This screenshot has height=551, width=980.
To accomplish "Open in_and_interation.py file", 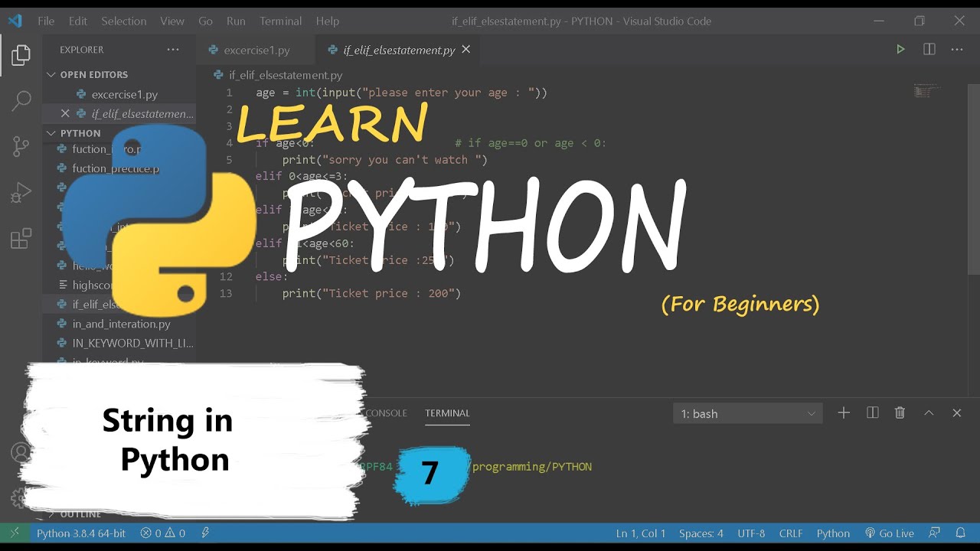I will (x=121, y=324).
